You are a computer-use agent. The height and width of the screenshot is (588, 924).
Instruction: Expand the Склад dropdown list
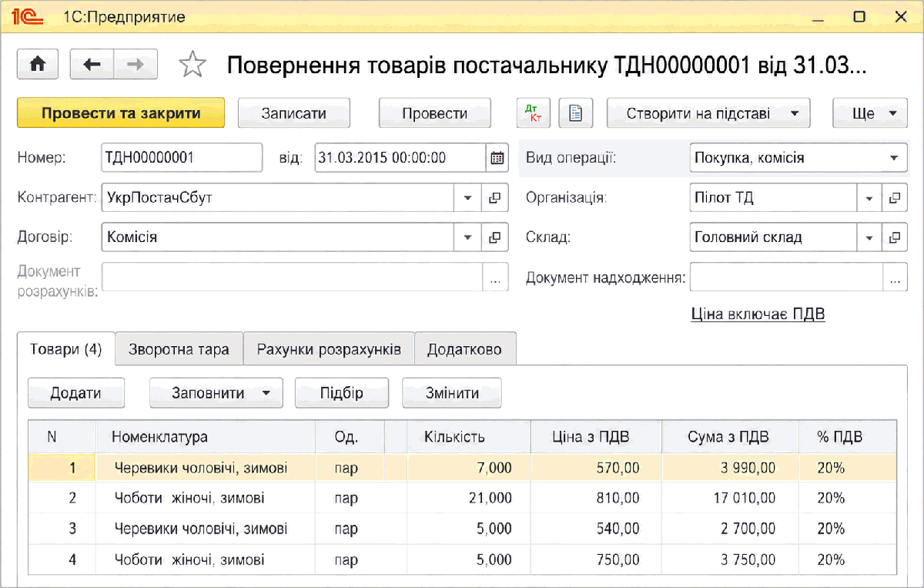tap(869, 237)
